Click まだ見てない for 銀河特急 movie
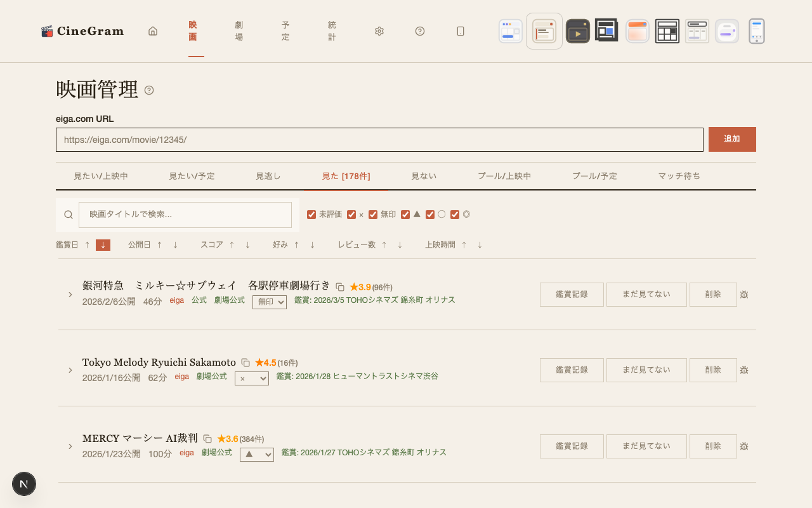The height and width of the screenshot is (508, 812). tap(646, 295)
